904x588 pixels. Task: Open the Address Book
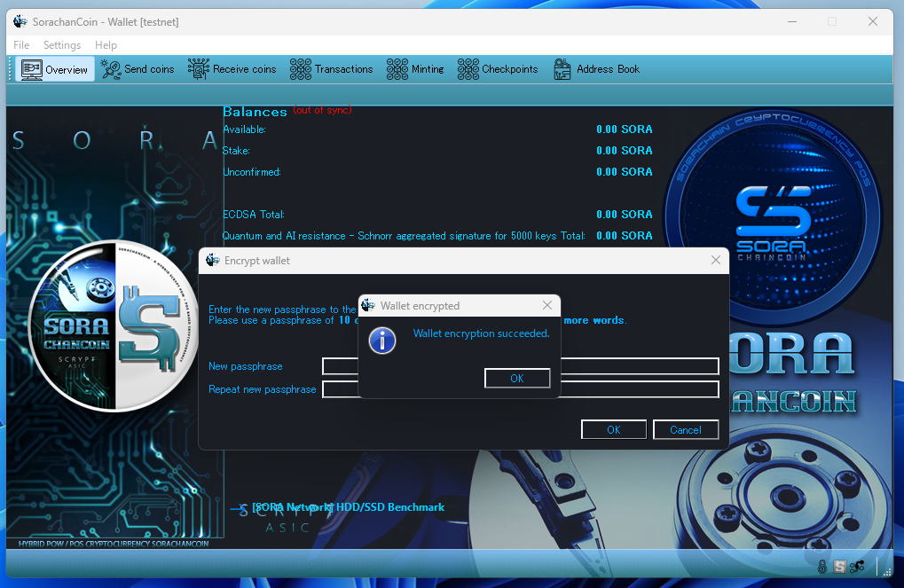point(596,69)
